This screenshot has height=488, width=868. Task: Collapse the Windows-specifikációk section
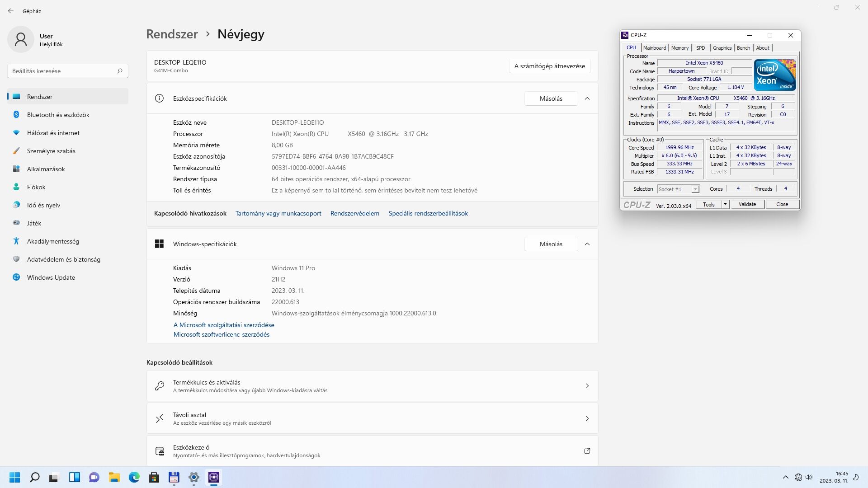(587, 244)
